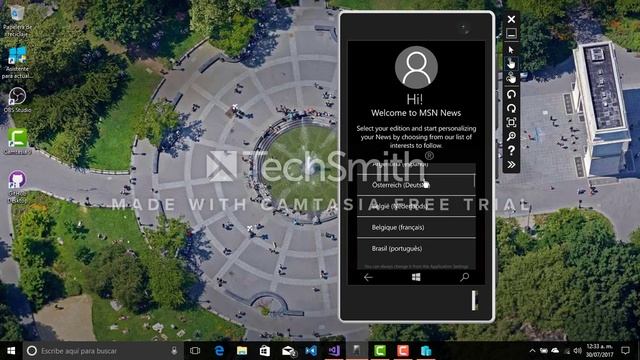640x360 pixels.
Task: Open OneDrive cloud tray icon
Action: pos(555,351)
